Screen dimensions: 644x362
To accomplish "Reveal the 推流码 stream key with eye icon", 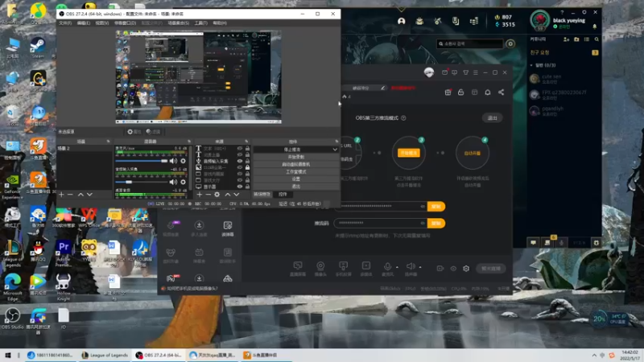I will click(x=422, y=223).
